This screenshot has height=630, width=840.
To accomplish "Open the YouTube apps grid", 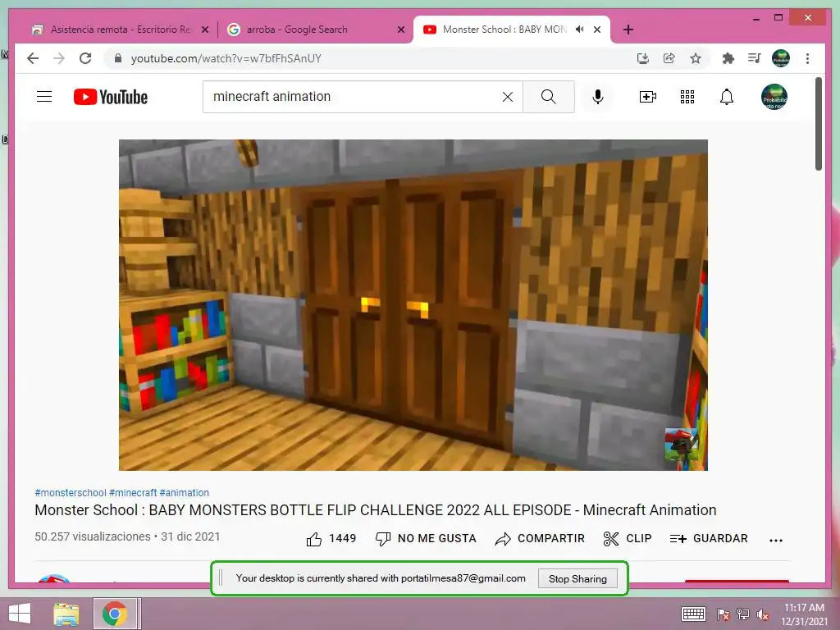I will click(x=687, y=97).
